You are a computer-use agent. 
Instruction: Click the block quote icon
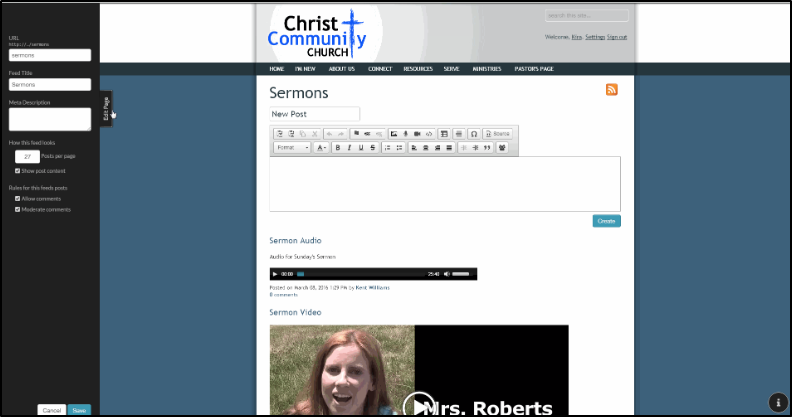click(487, 147)
